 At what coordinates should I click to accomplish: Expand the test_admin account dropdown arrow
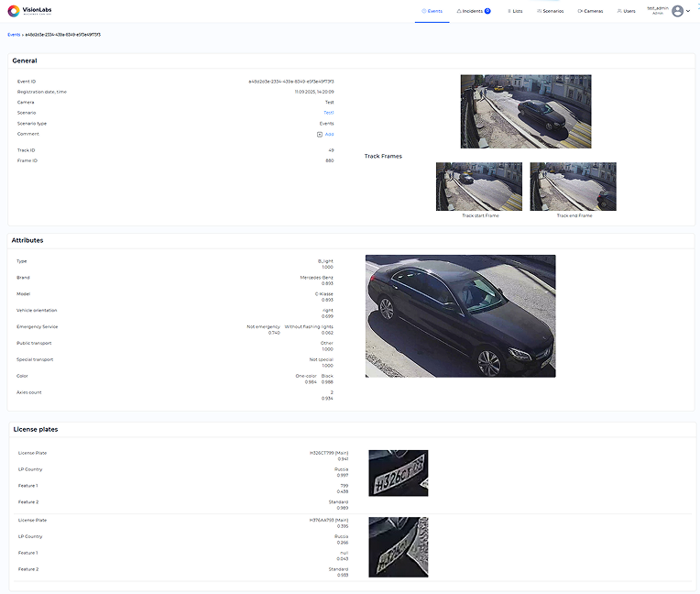tap(688, 11)
